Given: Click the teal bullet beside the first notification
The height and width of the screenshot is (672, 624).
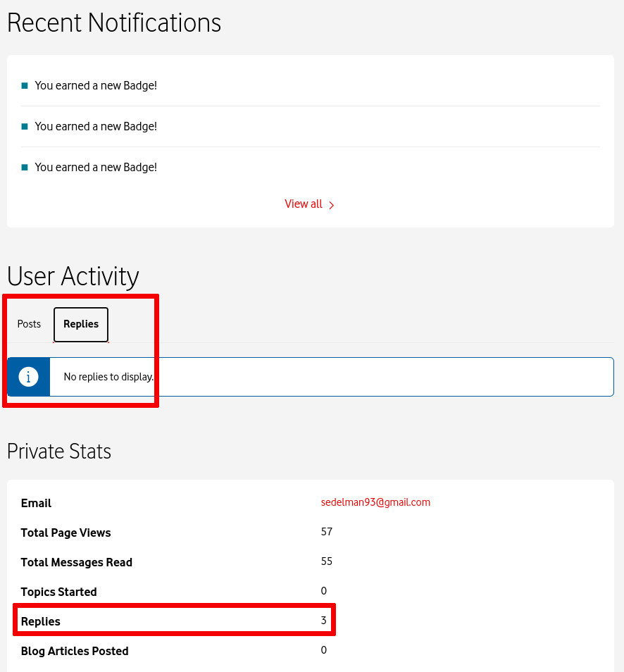Looking at the screenshot, I should pyautogui.click(x=25, y=85).
